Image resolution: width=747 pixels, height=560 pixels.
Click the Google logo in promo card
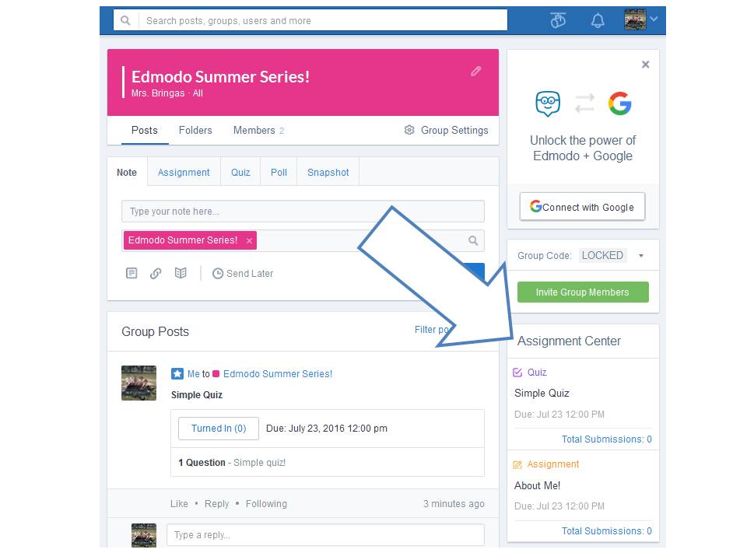click(620, 103)
